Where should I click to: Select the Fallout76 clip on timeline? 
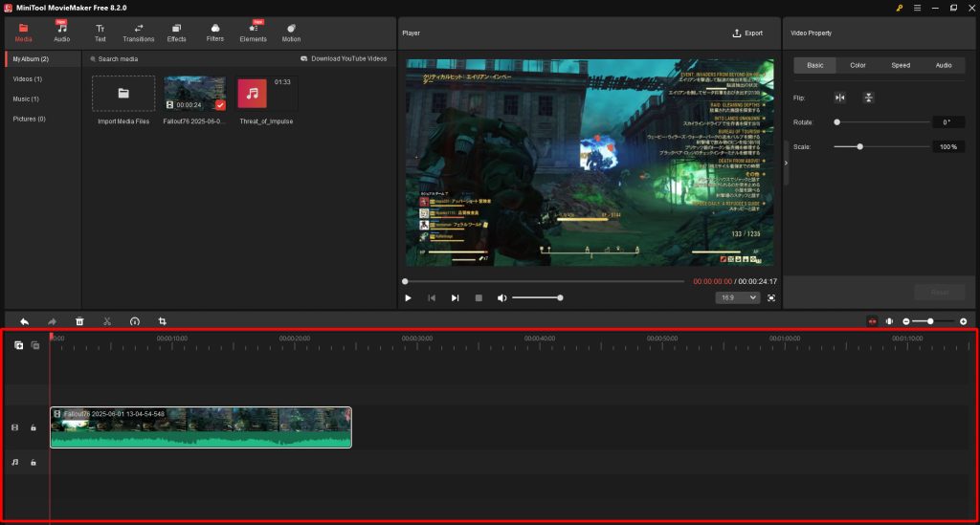point(201,427)
